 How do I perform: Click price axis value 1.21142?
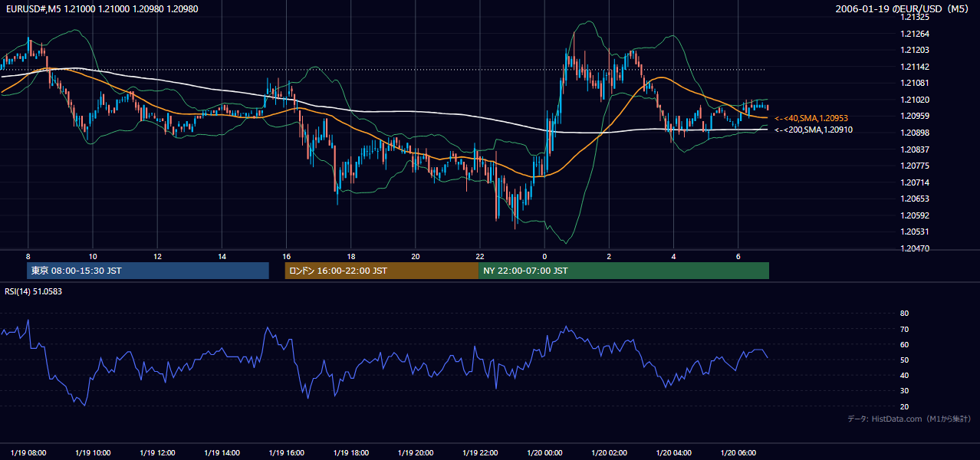(x=916, y=67)
